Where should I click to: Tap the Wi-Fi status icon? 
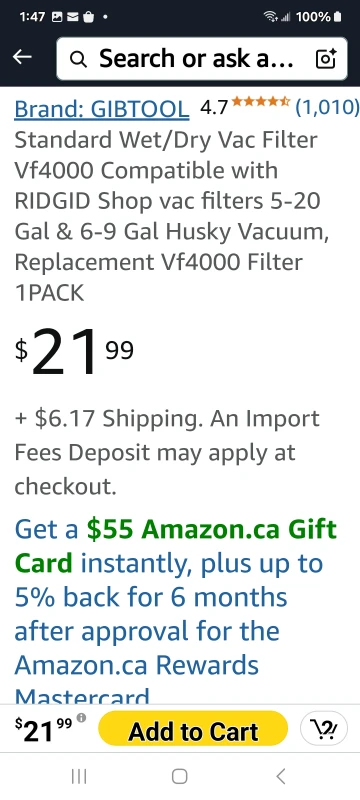coord(270,17)
